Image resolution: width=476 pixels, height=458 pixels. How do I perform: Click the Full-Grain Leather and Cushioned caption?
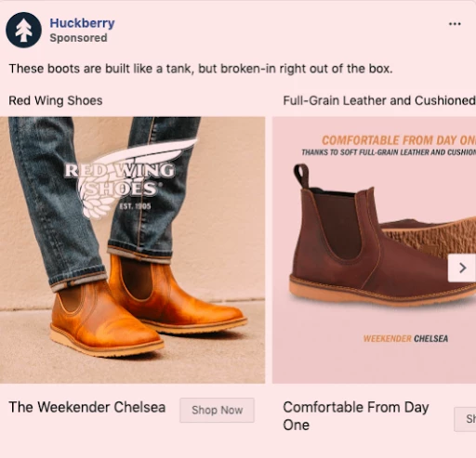[x=379, y=100]
